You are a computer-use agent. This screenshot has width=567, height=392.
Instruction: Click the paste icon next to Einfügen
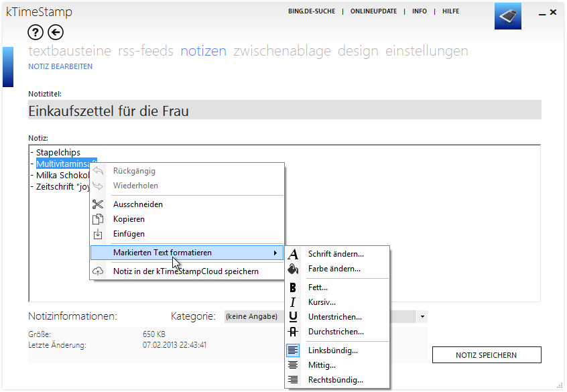tap(98, 234)
